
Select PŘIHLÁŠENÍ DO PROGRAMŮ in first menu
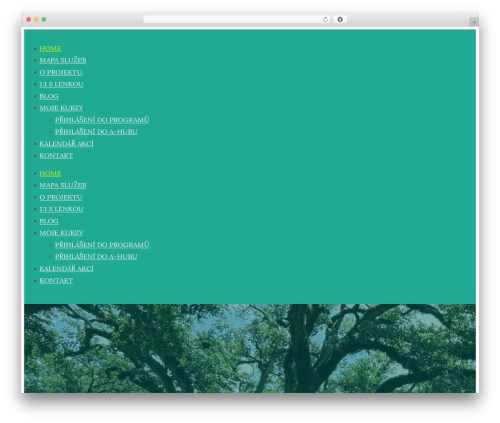[102, 120]
